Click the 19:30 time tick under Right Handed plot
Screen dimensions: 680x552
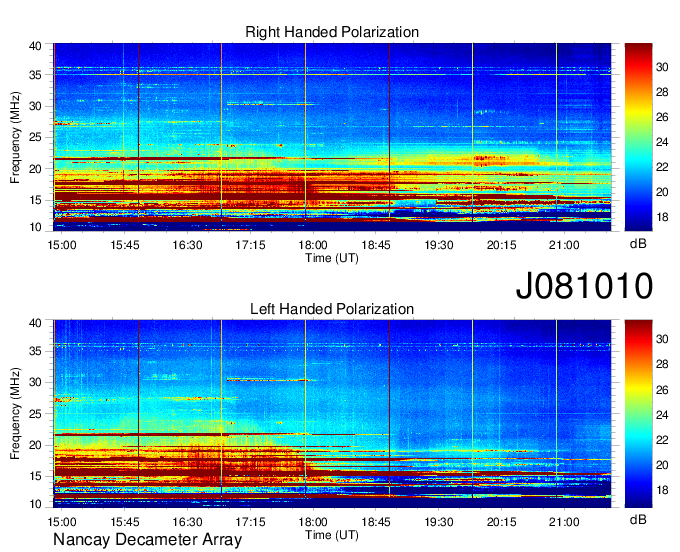(438, 245)
